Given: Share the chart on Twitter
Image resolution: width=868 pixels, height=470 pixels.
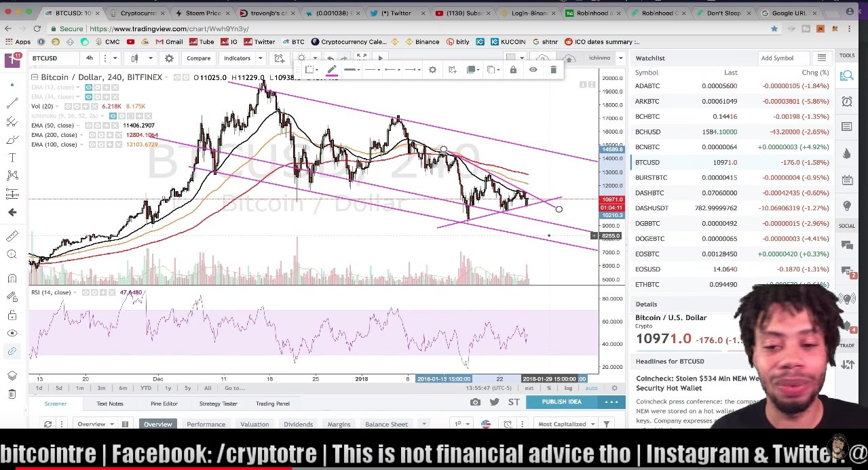Looking at the screenshot, I should [x=494, y=402].
